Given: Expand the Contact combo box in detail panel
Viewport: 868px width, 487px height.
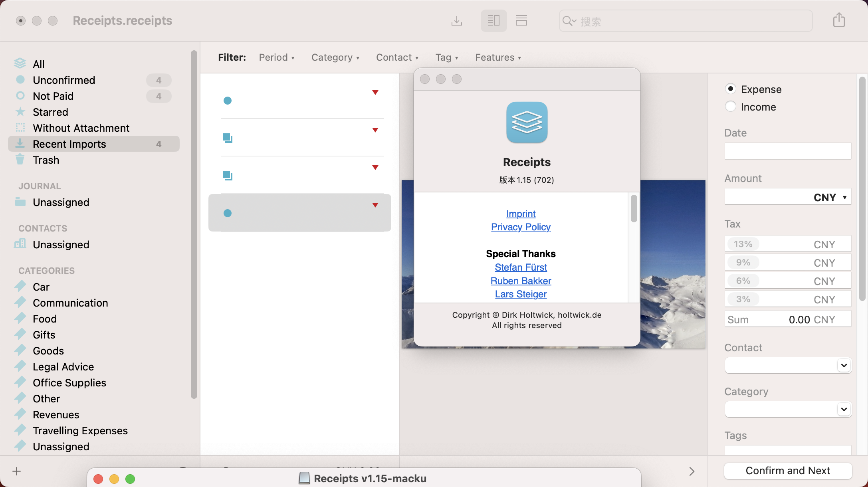Looking at the screenshot, I should [x=844, y=365].
